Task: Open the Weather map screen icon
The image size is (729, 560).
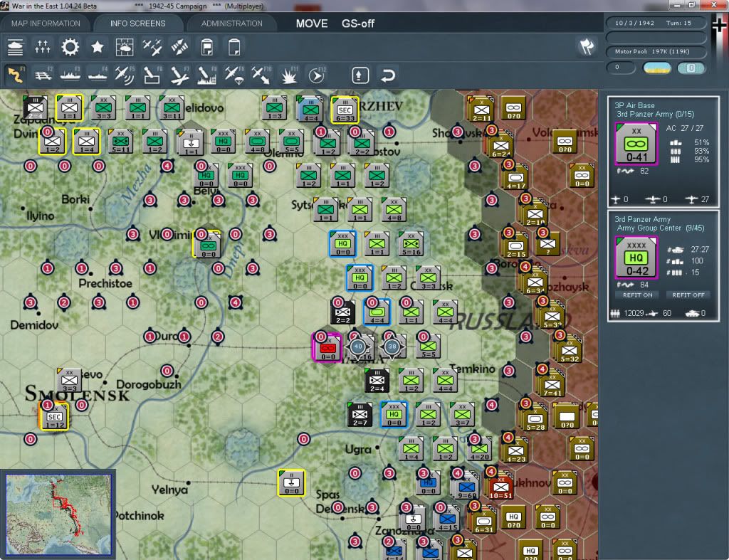Action: 124,48
